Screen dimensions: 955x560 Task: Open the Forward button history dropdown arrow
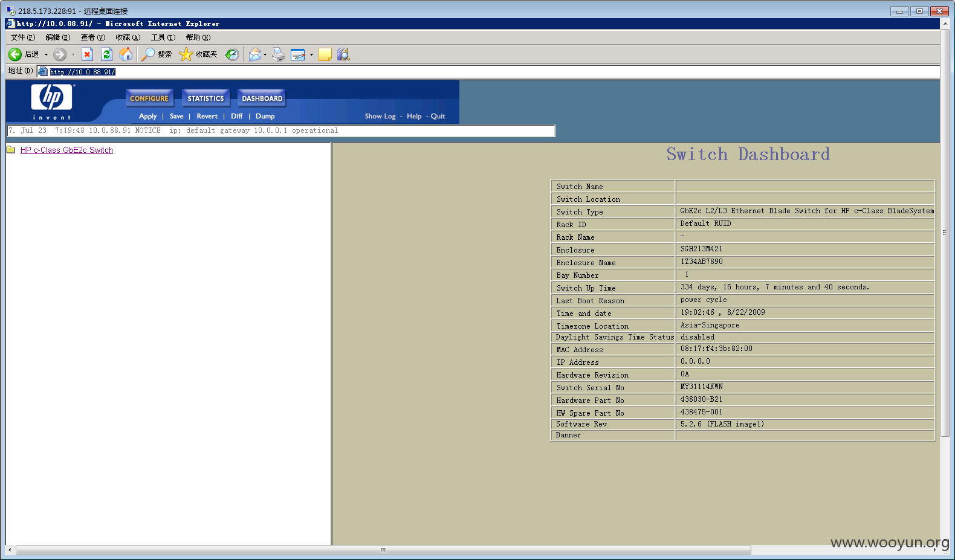click(73, 54)
